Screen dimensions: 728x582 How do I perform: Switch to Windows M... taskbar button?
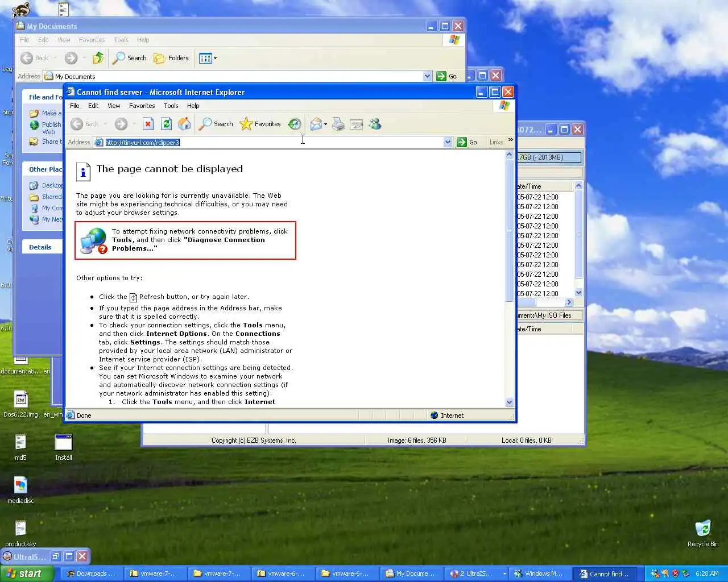(539, 573)
